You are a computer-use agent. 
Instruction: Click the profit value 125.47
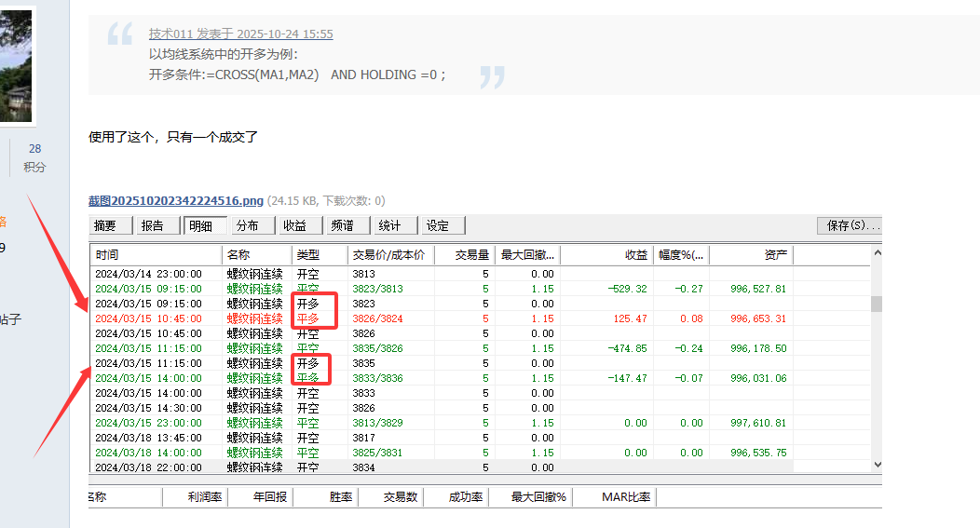click(630, 318)
